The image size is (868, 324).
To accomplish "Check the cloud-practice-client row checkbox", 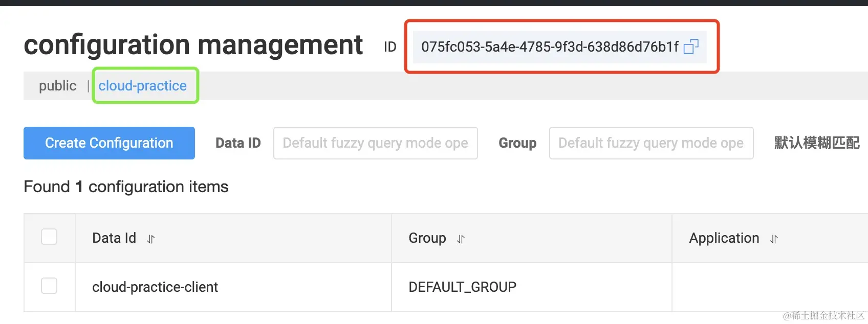I will click(x=49, y=286).
